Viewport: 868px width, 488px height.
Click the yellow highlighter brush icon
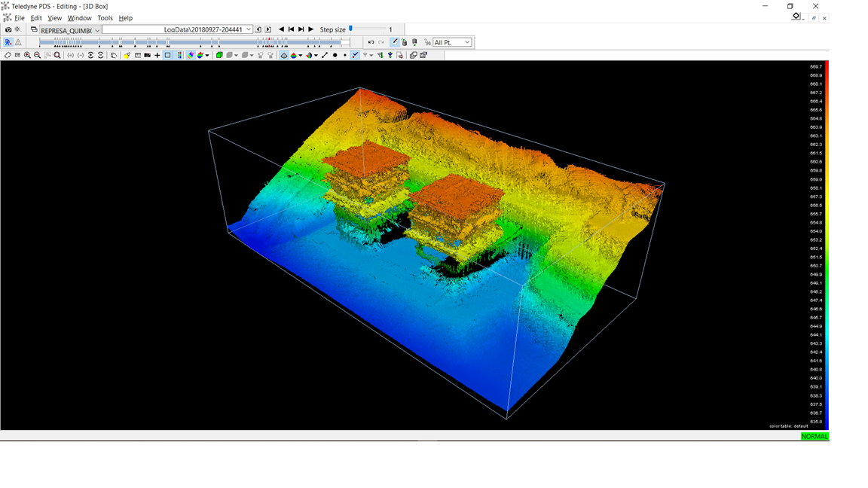pos(127,55)
